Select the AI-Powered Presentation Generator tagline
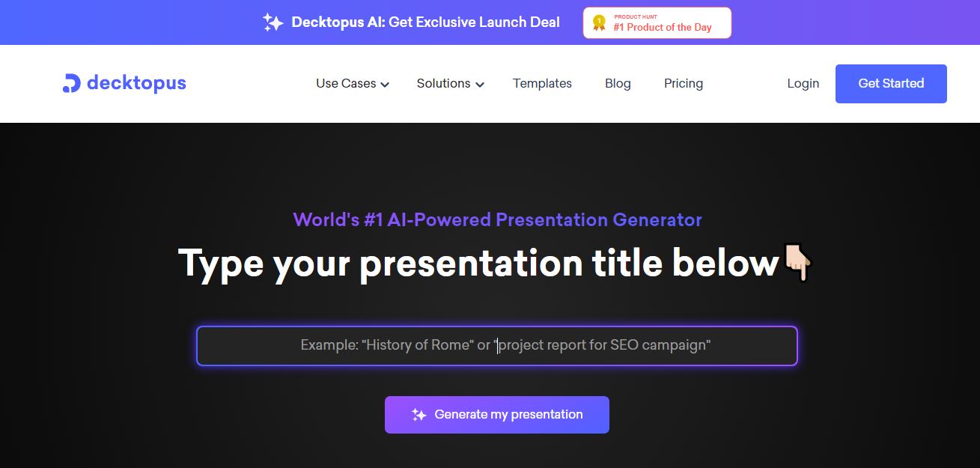980x468 pixels. (x=497, y=220)
